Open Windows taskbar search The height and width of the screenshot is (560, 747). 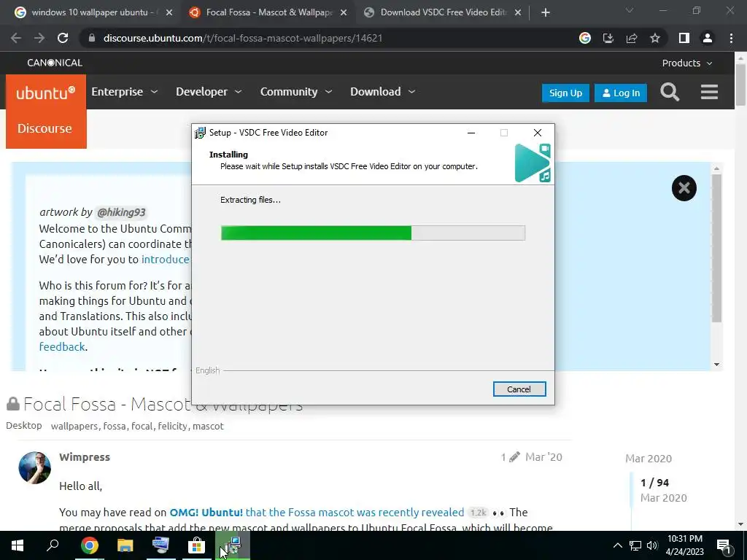tap(53, 545)
